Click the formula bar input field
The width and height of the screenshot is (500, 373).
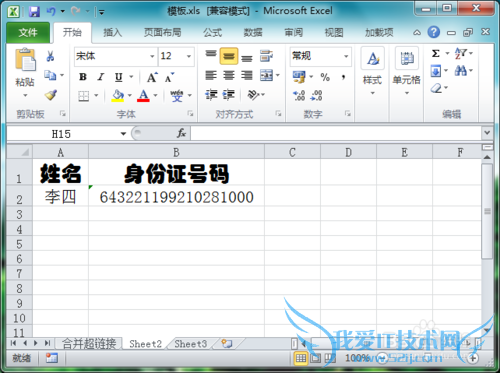click(x=336, y=133)
